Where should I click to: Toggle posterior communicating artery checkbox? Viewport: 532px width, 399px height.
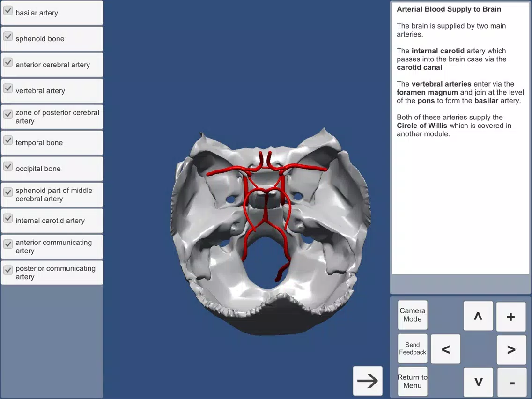(8, 270)
